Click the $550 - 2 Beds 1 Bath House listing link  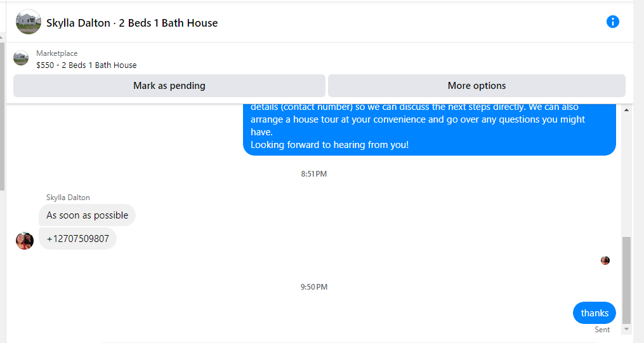coord(86,65)
